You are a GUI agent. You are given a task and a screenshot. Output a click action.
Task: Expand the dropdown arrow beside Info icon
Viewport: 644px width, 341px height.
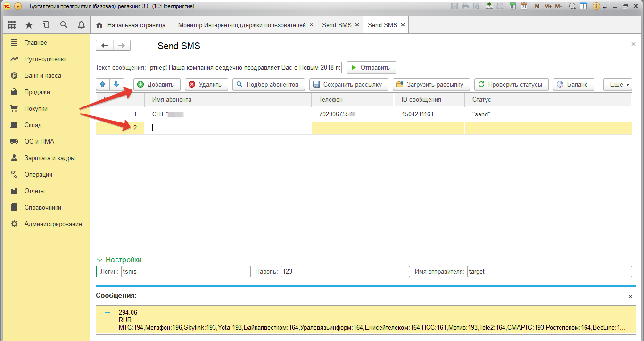click(604, 7)
